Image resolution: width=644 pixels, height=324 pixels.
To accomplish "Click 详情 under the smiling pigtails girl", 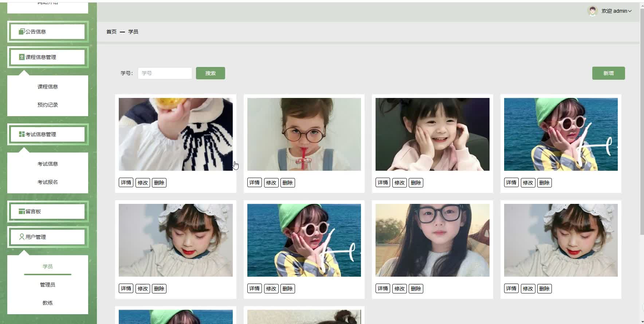I will click(x=383, y=183).
